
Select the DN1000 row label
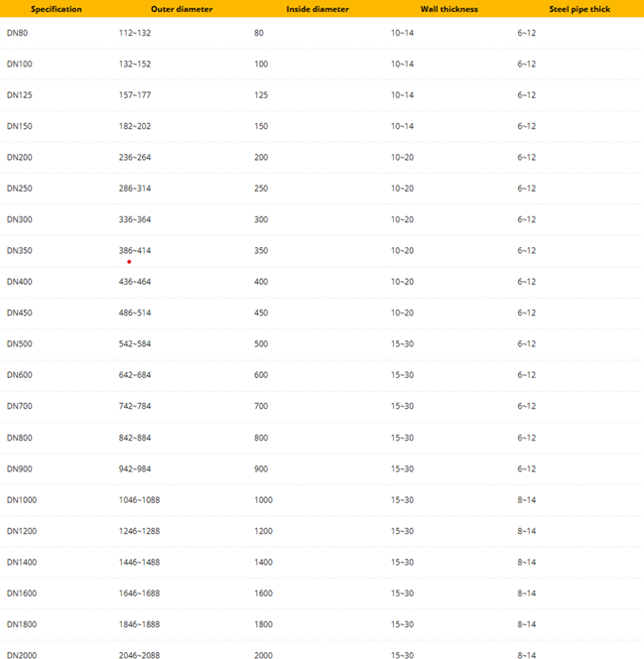[x=22, y=500]
